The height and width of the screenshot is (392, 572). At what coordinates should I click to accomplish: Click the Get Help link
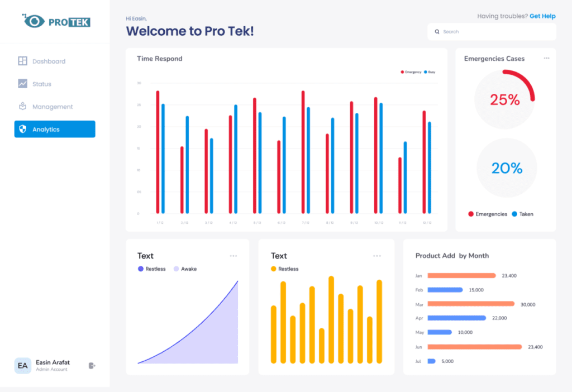542,16
